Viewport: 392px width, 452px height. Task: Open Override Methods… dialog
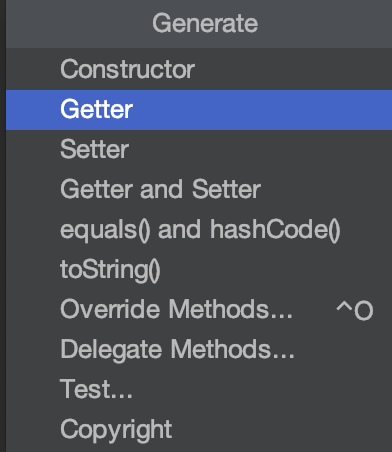pyautogui.click(x=199, y=310)
